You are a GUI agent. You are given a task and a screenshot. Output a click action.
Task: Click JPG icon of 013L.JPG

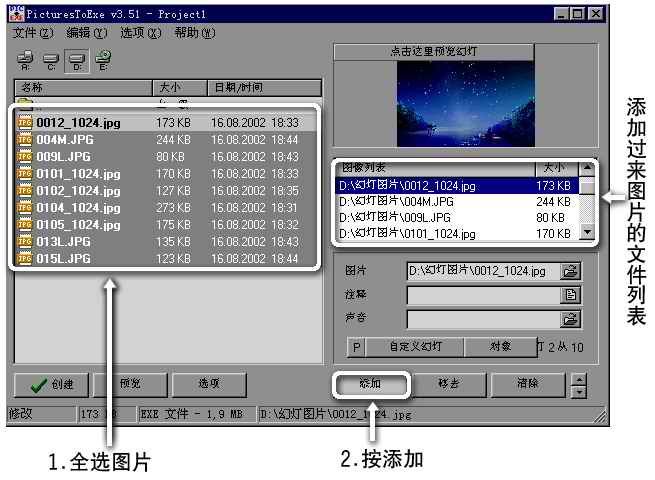tap(25, 241)
